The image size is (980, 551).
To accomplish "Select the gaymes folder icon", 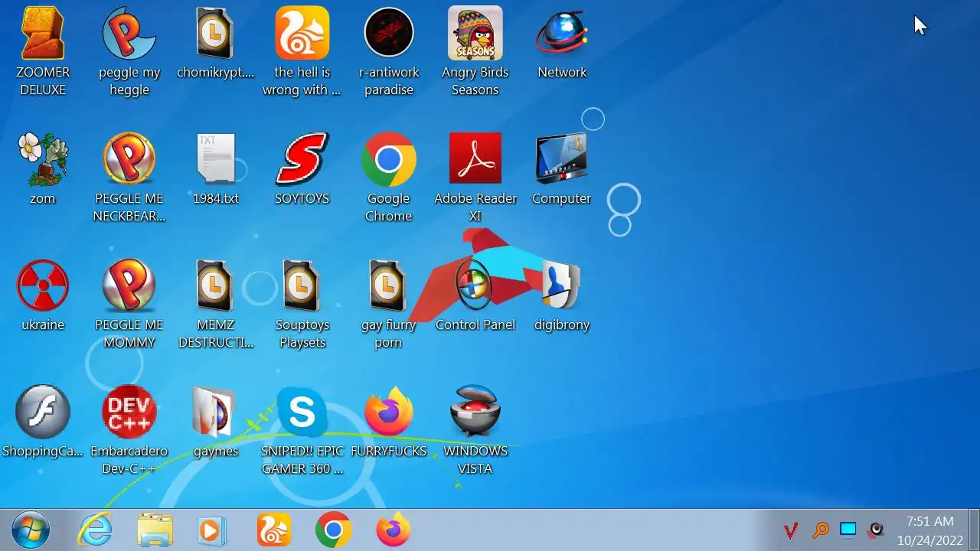I will pyautogui.click(x=215, y=412).
